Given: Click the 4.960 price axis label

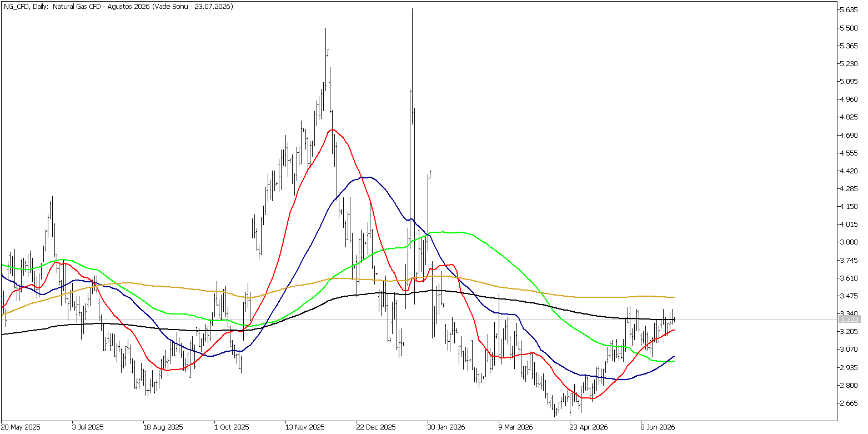Looking at the screenshot, I should click(850, 99).
